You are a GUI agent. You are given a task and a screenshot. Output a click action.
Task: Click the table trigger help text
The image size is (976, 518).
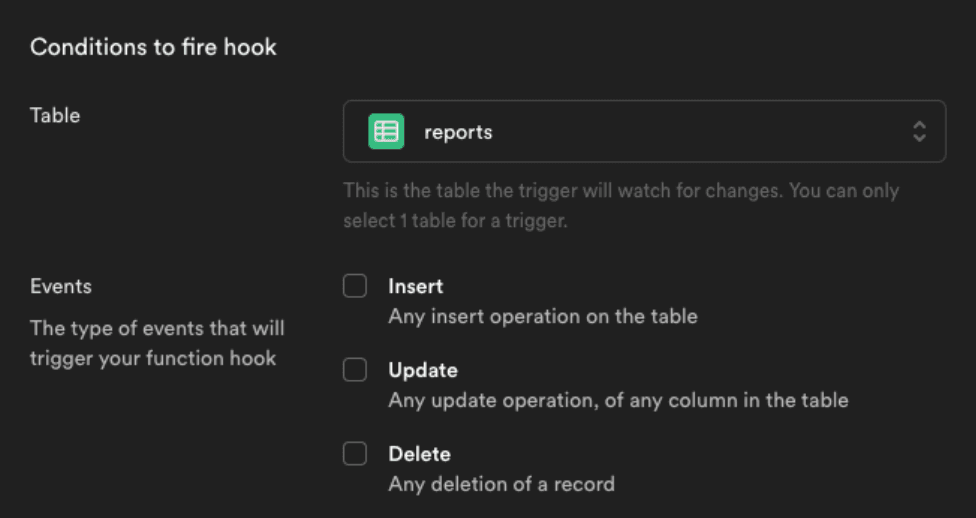click(620, 191)
